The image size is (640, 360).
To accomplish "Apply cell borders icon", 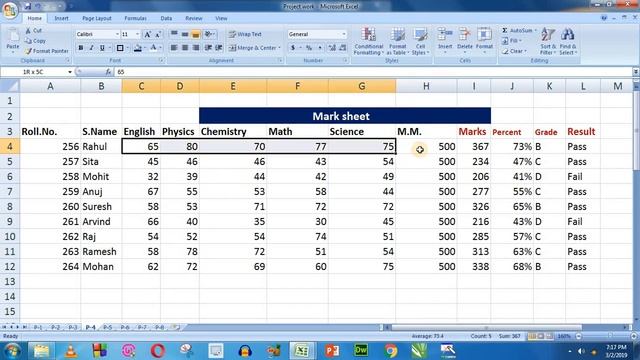I will (120, 48).
